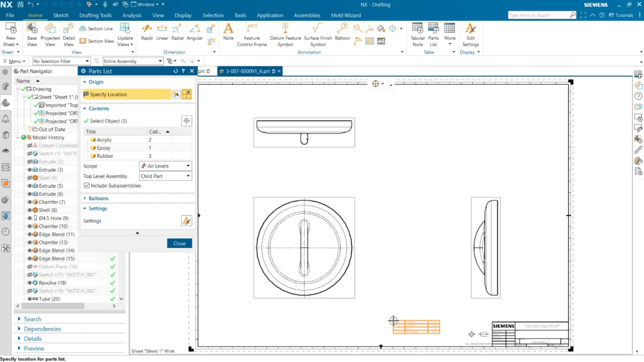
Task: Click the Tabular Note tool
Action: coord(418,34)
